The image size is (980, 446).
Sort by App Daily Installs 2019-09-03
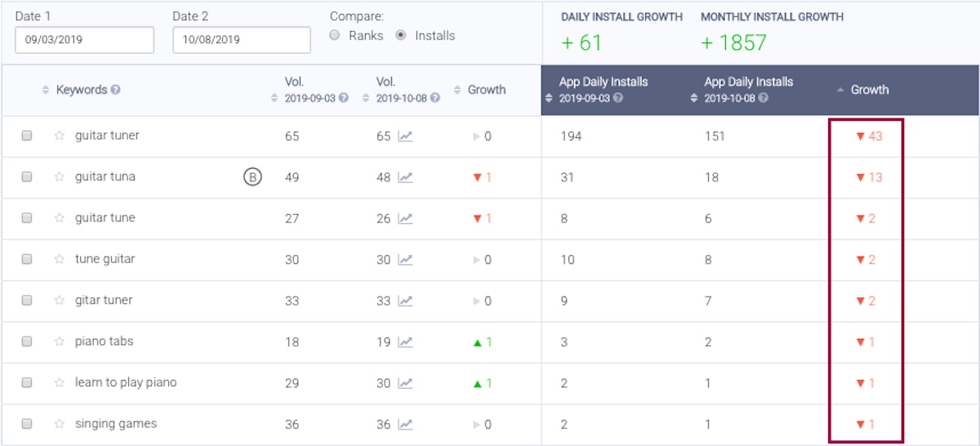point(549,98)
